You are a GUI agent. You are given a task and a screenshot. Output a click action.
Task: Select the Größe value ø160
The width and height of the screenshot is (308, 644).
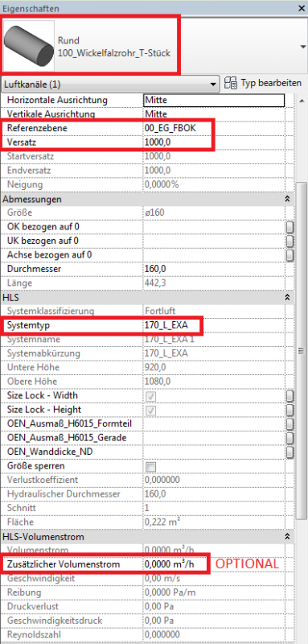pyautogui.click(x=156, y=213)
